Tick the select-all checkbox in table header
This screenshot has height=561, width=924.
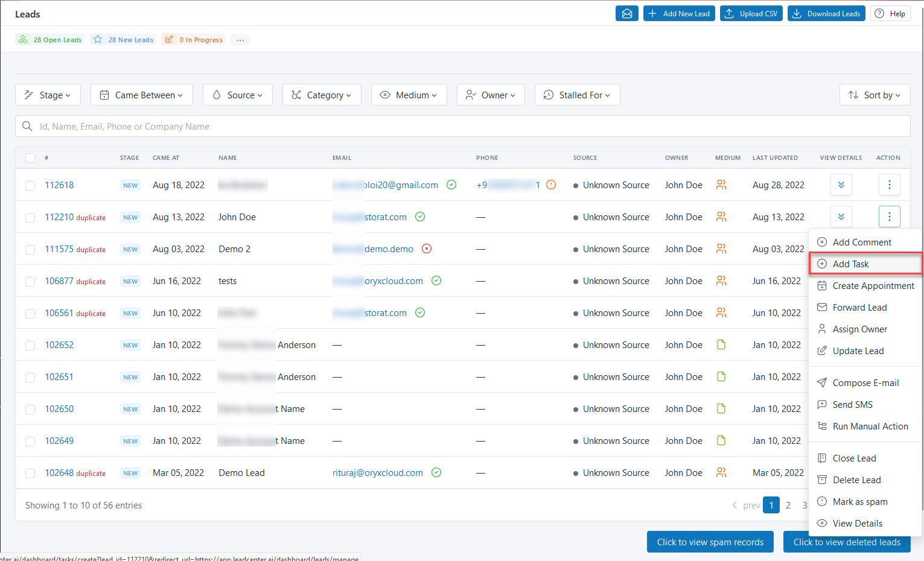click(x=30, y=158)
